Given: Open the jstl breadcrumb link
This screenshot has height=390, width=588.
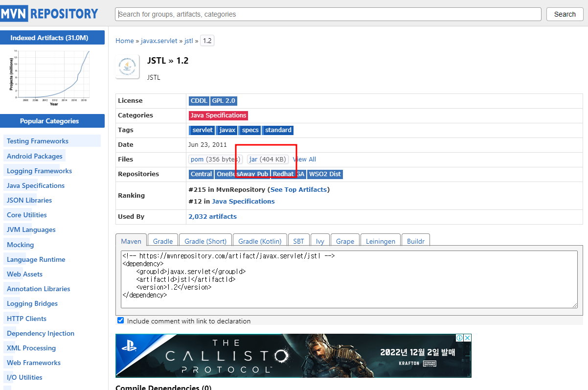Looking at the screenshot, I should (x=188, y=41).
